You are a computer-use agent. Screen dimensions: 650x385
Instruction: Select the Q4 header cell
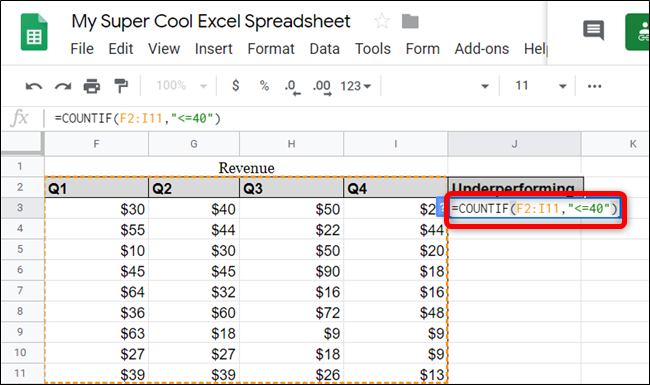coord(395,188)
